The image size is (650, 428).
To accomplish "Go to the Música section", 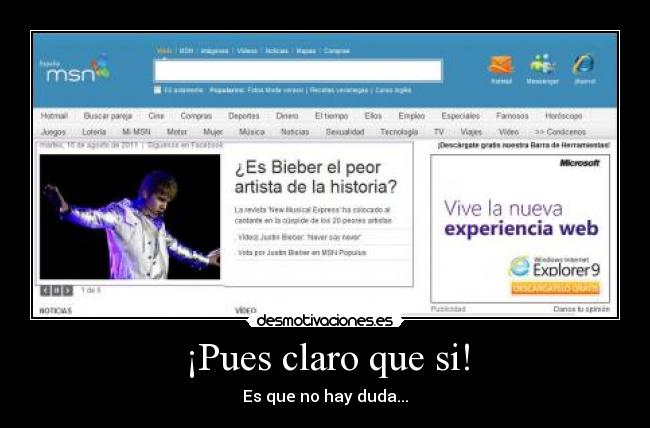I will [x=252, y=132].
